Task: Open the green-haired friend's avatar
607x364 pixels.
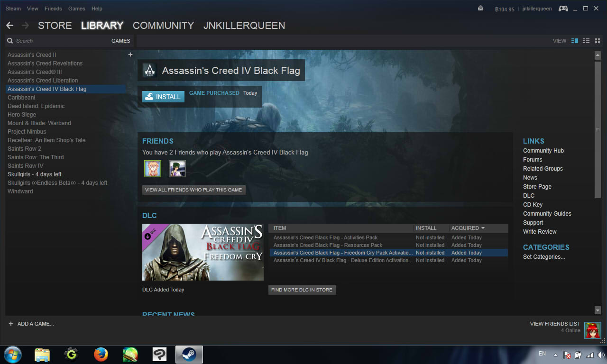Action: tap(177, 168)
